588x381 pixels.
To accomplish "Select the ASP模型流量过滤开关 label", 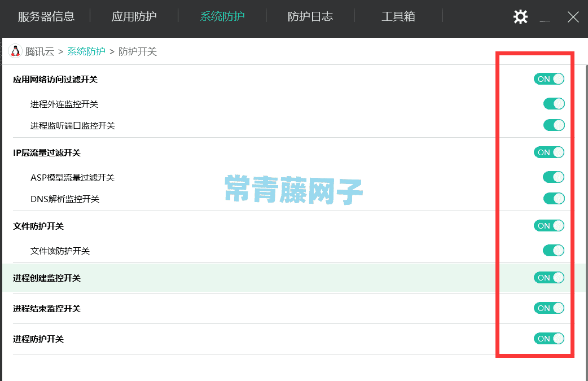I will click(x=72, y=178).
